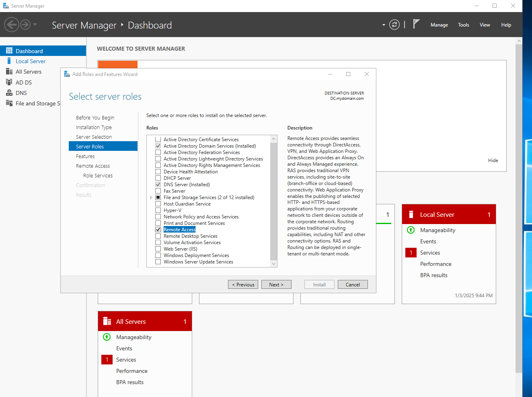Viewport: 532px width, 397px height.
Task: Click the wizard title bar icon
Action: 67,74
